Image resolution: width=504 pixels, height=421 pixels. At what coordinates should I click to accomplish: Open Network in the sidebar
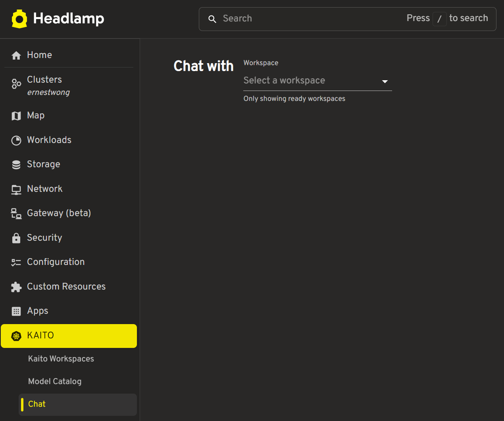click(x=69, y=189)
